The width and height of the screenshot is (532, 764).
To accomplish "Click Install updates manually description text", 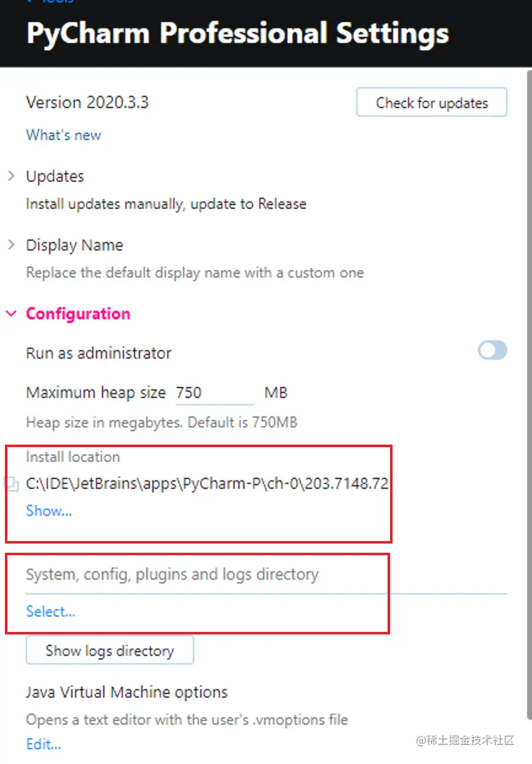I will click(x=166, y=204).
